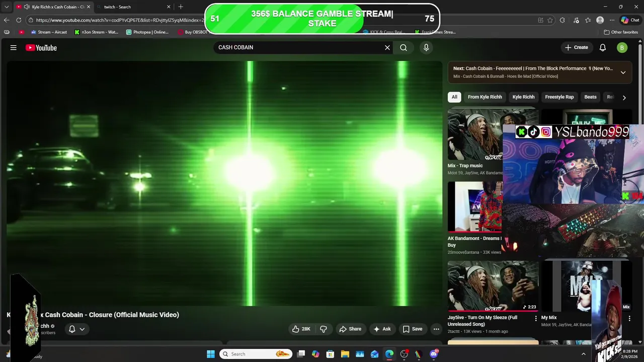This screenshot has height=362, width=644.
Task: Save video to a playlist
Action: 413,329
